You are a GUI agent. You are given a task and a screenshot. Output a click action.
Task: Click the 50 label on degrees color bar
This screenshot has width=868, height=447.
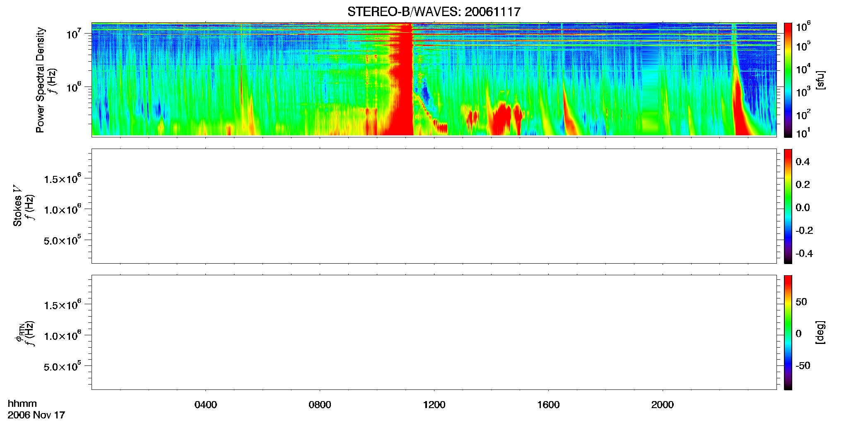pos(801,302)
